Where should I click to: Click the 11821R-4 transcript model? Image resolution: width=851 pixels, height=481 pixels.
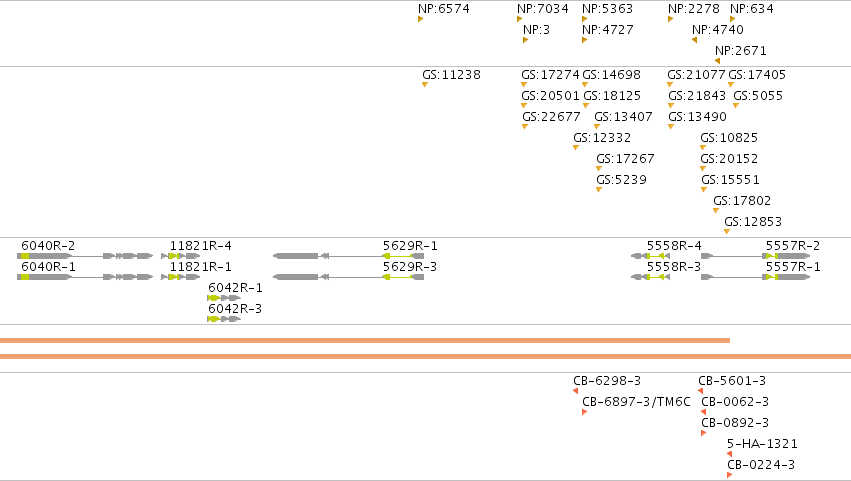[181, 256]
